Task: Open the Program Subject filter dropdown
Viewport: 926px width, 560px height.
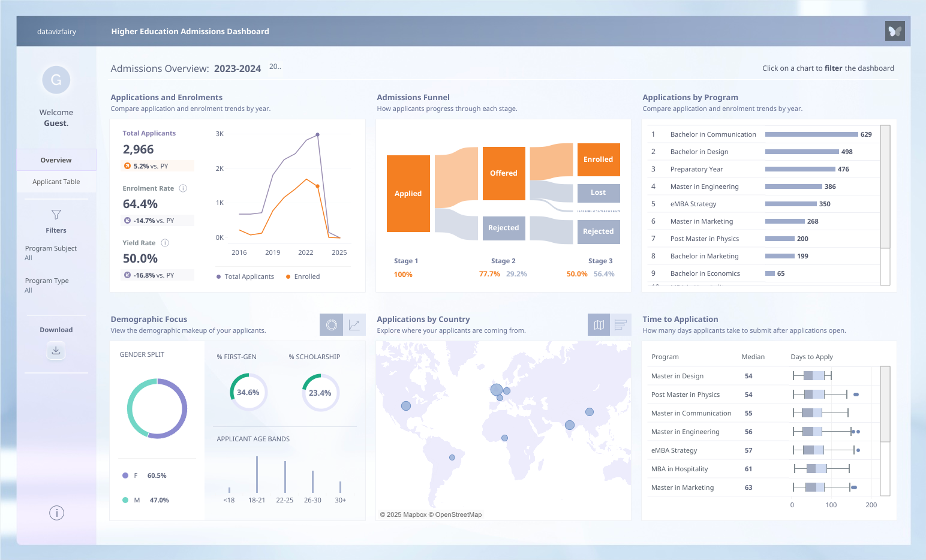Action: (51, 253)
